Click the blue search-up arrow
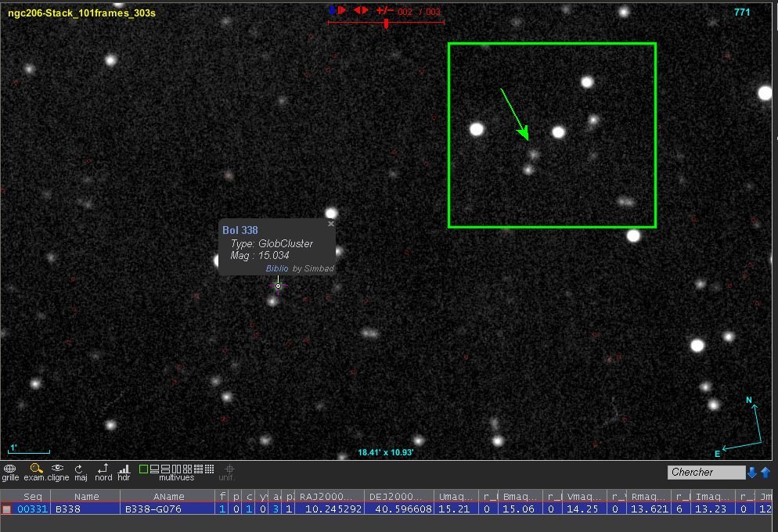The width and height of the screenshot is (778, 532). 765,473
